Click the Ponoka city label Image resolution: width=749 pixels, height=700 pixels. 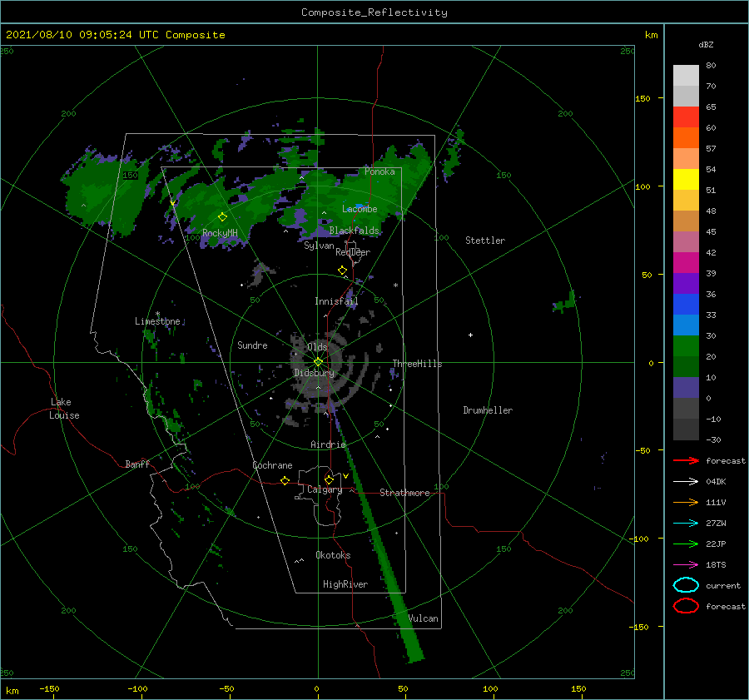(x=379, y=171)
